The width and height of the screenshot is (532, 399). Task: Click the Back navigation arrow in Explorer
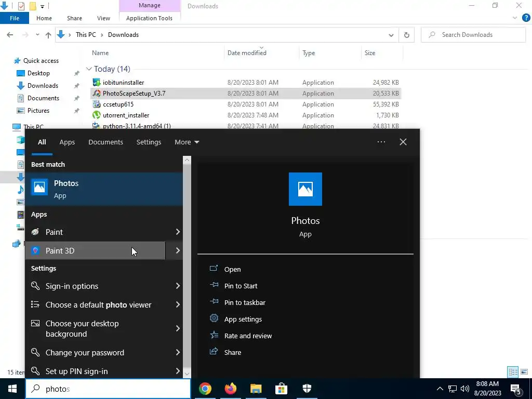point(10,35)
